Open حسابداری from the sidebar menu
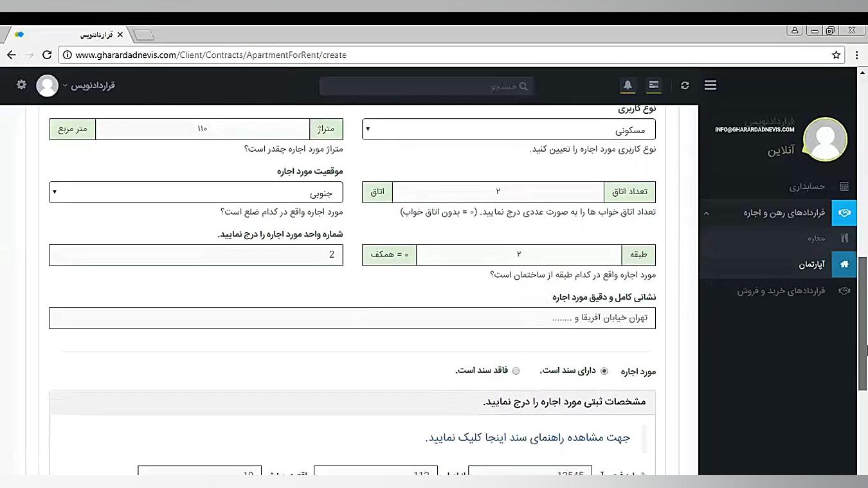Image resolution: width=868 pixels, height=488 pixels. coord(807,186)
